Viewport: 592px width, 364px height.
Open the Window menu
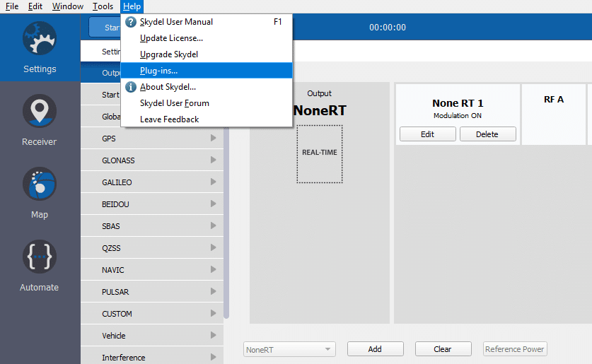point(68,6)
